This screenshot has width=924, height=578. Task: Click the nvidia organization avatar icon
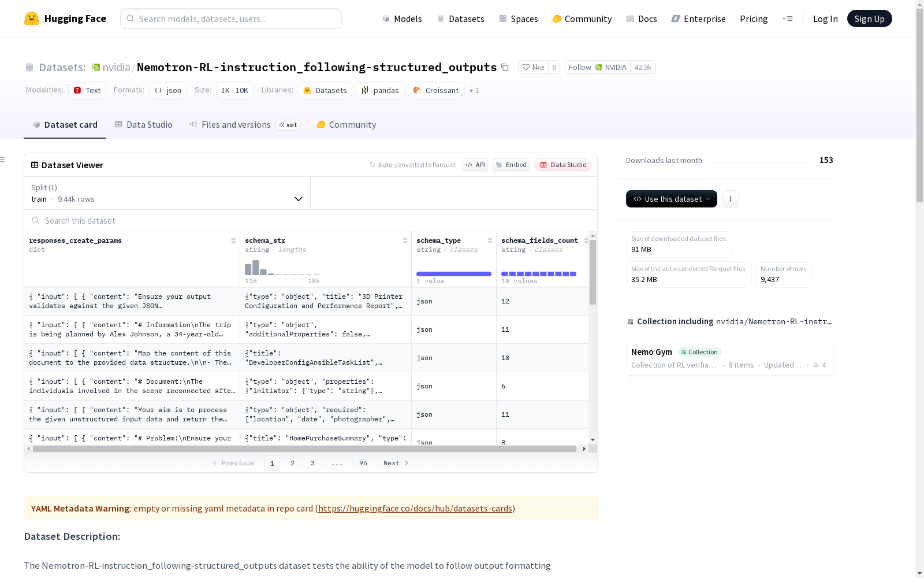tap(96, 67)
